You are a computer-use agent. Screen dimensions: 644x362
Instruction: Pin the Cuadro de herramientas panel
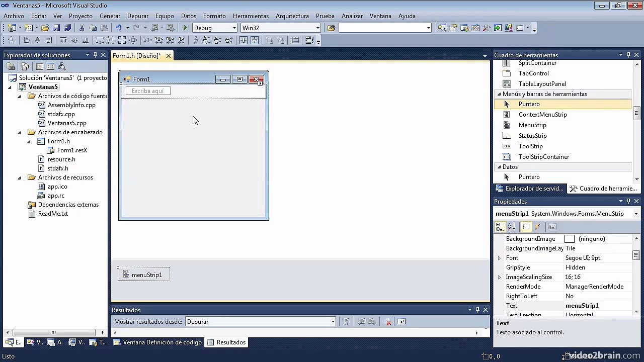click(628, 55)
